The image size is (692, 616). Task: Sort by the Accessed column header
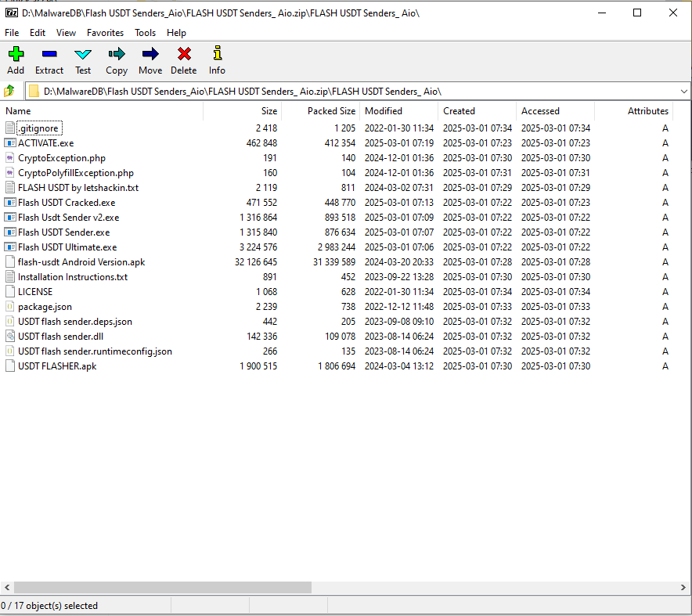555,111
